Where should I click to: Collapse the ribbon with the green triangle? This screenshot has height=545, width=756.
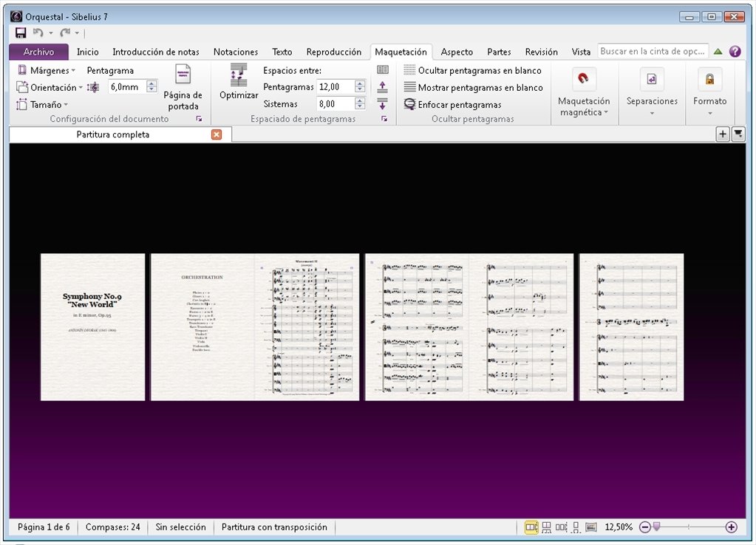click(718, 52)
